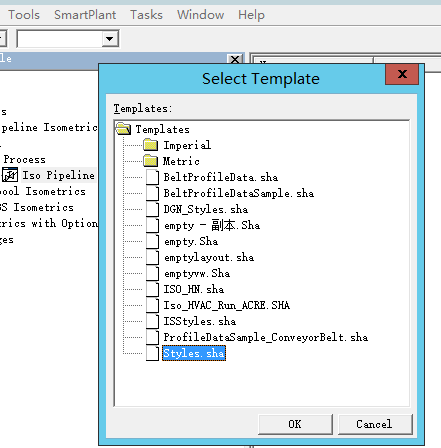Image resolution: width=441 pixels, height=448 pixels.
Task: Open the toolbar combo box dropdown arrow
Action: [x=110, y=39]
